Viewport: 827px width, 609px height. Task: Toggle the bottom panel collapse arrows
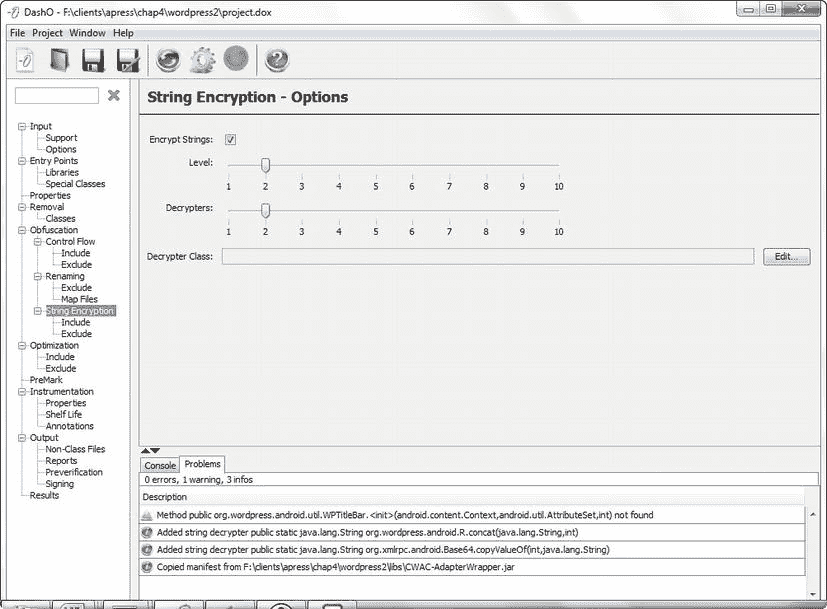tap(150, 450)
